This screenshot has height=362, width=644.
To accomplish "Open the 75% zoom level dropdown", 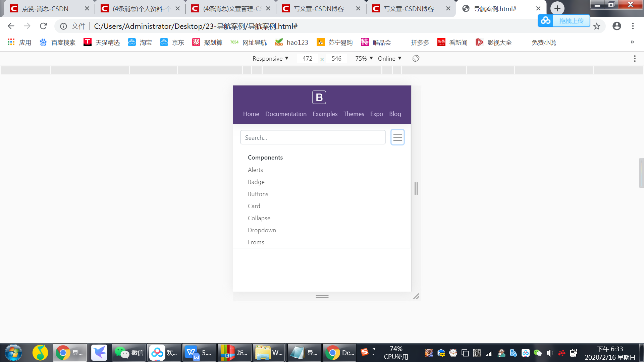I will pyautogui.click(x=363, y=58).
